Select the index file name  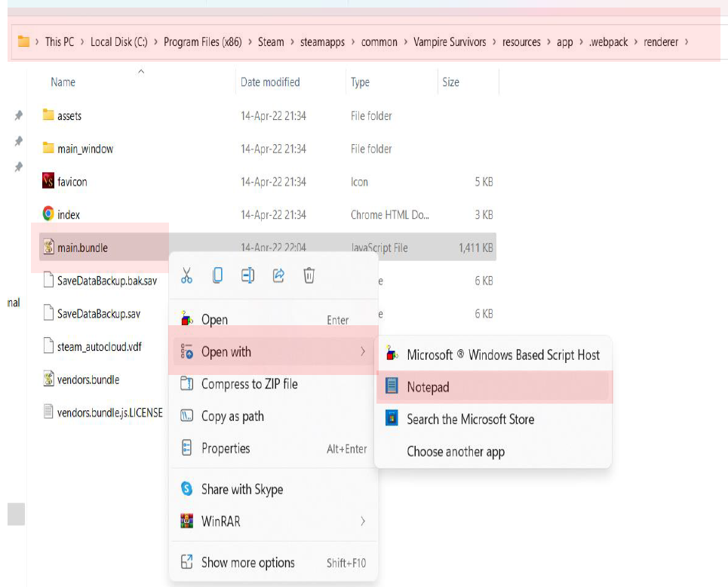69,214
